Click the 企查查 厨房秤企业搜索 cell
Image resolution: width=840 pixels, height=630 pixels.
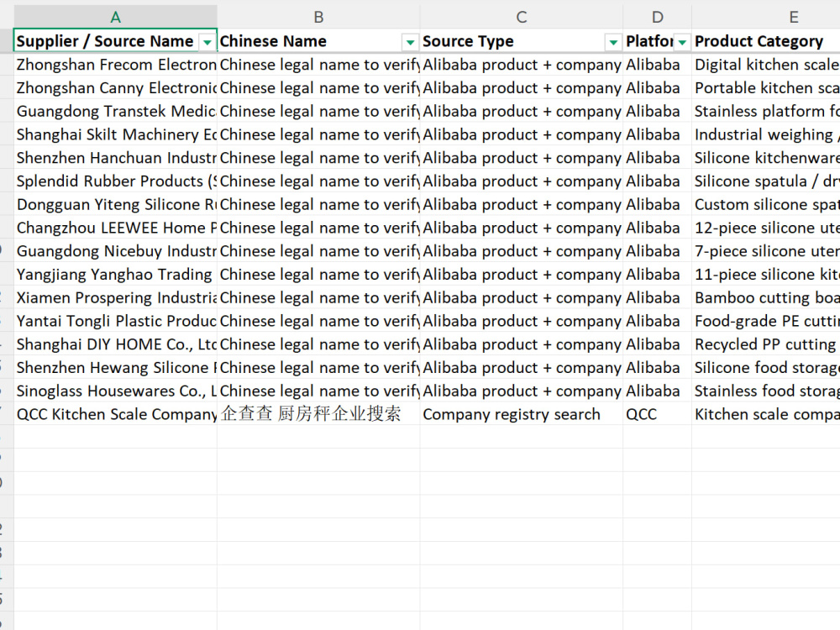point(318,414)
